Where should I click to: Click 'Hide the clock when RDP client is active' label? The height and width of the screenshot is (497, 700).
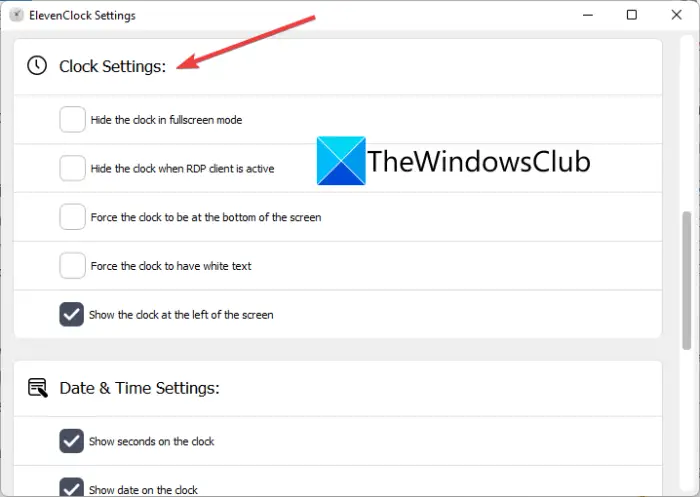click(x=182, y=168)
